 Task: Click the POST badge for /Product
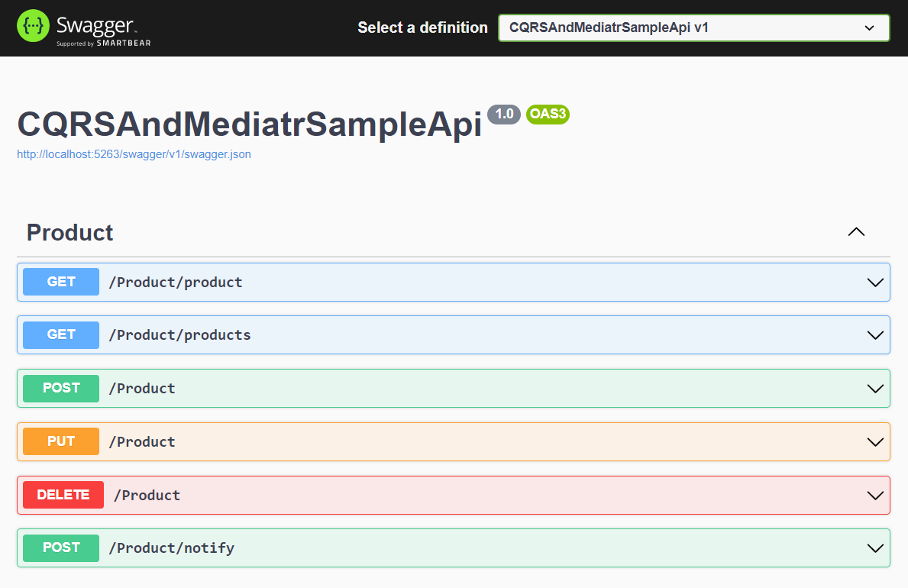point(61,389)
